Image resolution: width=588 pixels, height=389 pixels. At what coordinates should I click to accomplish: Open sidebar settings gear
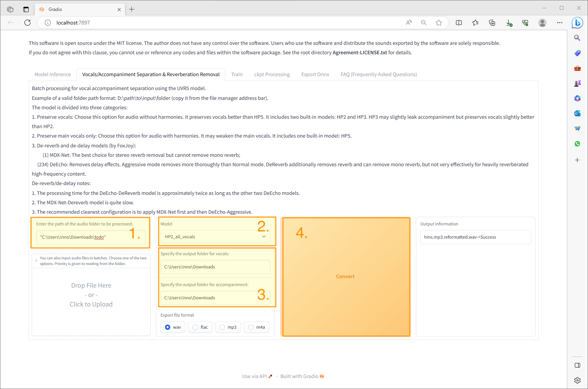click(577, 380)
